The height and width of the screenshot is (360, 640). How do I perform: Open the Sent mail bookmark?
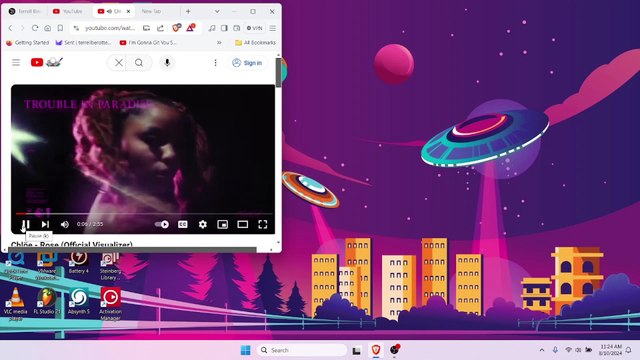click(83, 42)
